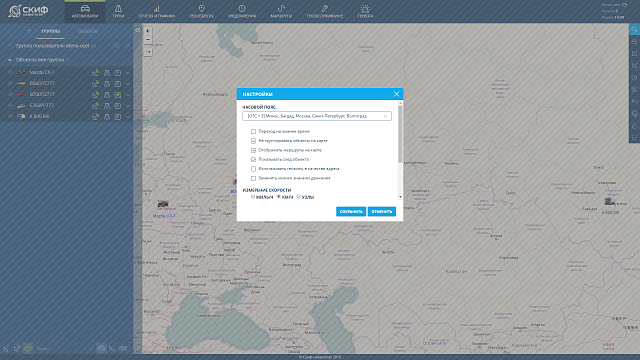The height and width of the screenshot is (360, 640).
Task: Expand the demo-user group row
Action: pos(10,46)
